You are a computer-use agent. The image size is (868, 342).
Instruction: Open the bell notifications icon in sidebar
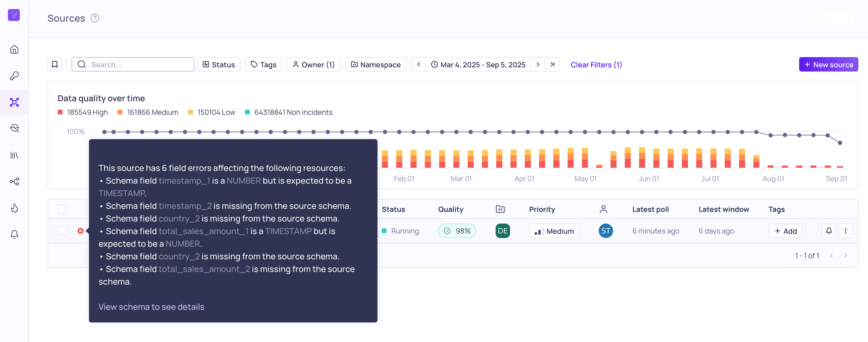pos(14,234)
